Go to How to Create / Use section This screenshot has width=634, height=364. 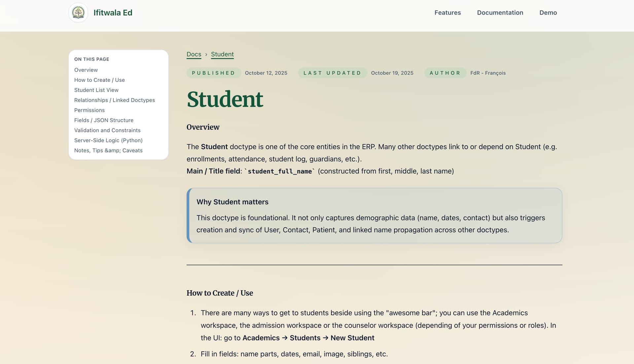[x=99, y=80]
